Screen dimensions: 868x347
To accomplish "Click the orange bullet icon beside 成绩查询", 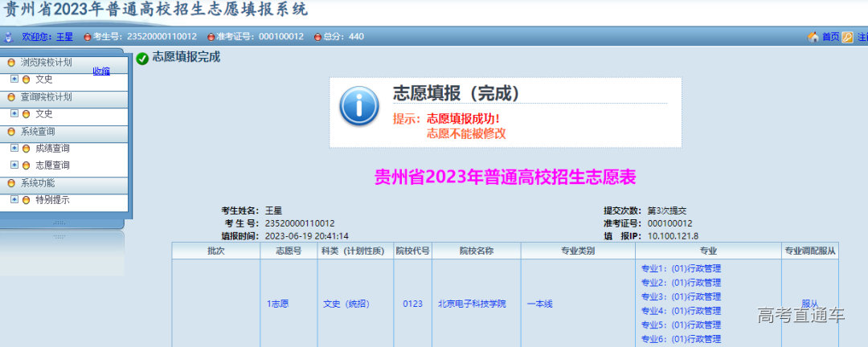I will [x=26, y=149].
